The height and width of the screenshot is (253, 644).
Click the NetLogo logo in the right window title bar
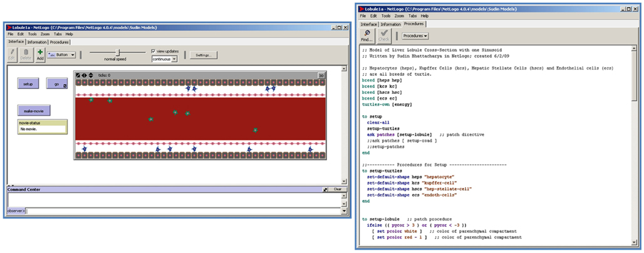[x=361, y=9]
